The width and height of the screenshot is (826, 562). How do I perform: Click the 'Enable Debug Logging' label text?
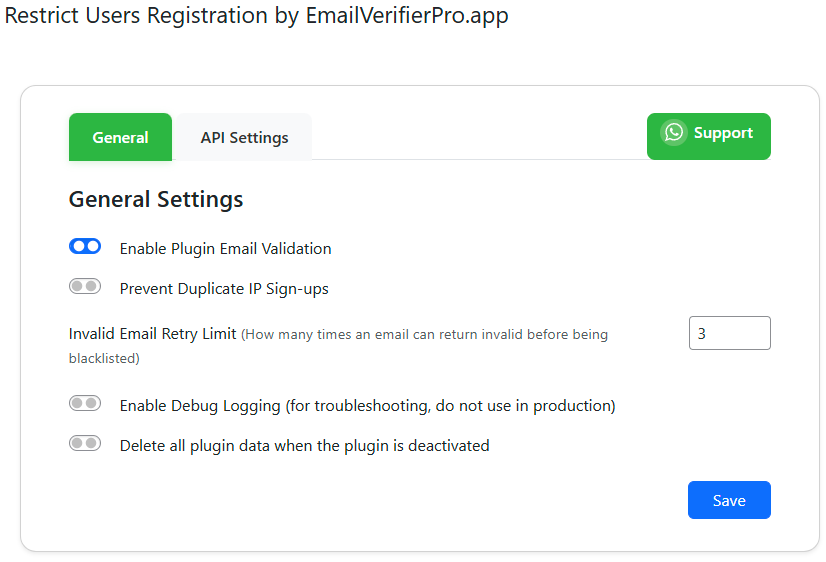coord(200,406)
